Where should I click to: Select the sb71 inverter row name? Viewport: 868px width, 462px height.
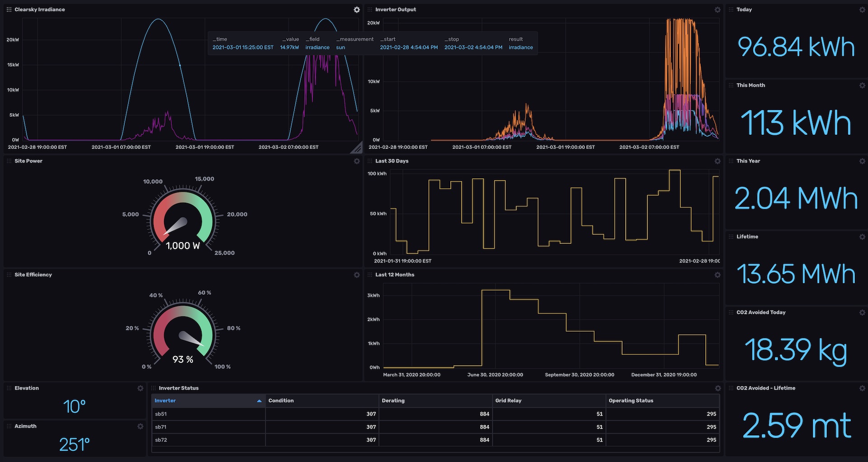(160, 427)
